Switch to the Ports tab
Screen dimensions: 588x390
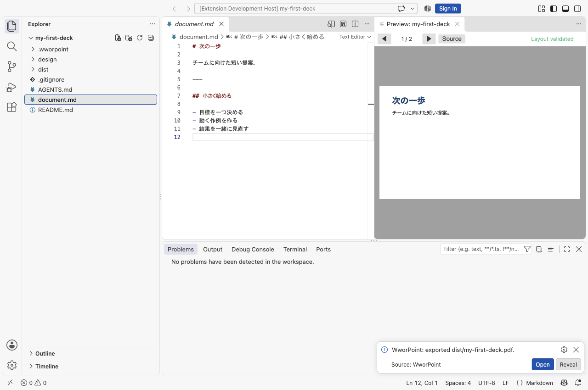[323, 249]
